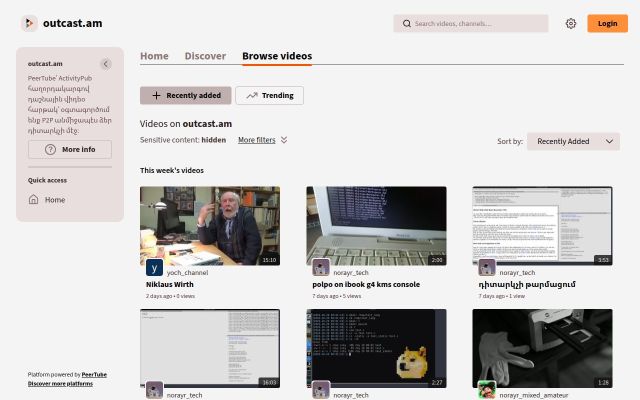
Task: Open the Sort by Recently Added dropdown
Action: [573, 142]
